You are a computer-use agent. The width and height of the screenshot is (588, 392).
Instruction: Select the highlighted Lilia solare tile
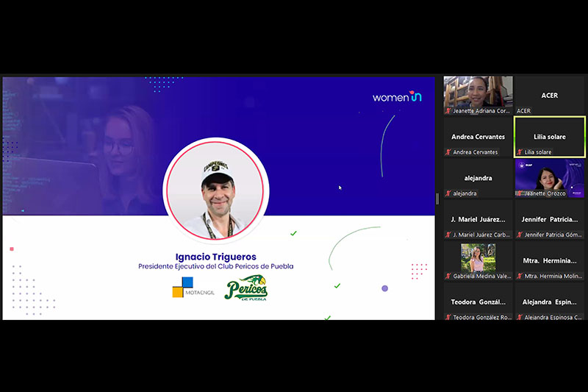pyautogui.click(x=549, y=137)
